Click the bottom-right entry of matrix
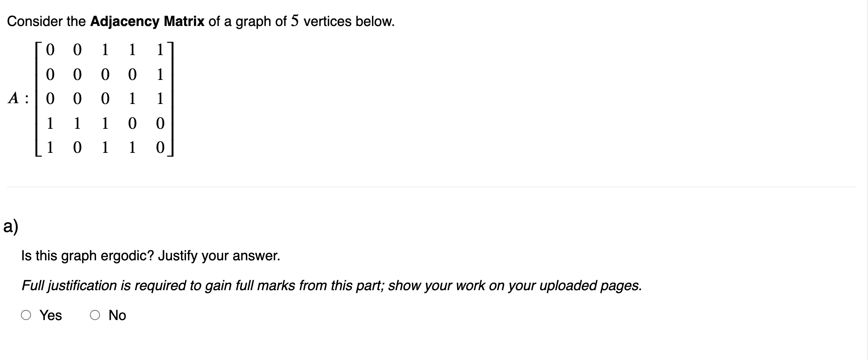 click(x=160, y=148)
